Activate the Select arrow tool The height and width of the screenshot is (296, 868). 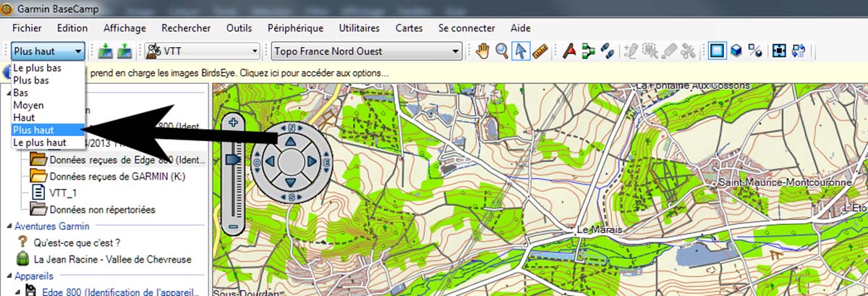[x=520, y=51]
